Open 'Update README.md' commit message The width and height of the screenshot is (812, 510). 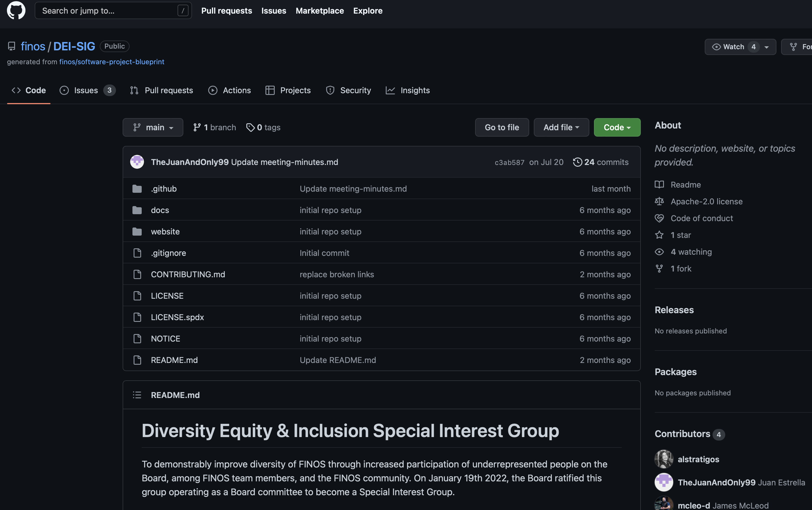[x=337, y=360]
